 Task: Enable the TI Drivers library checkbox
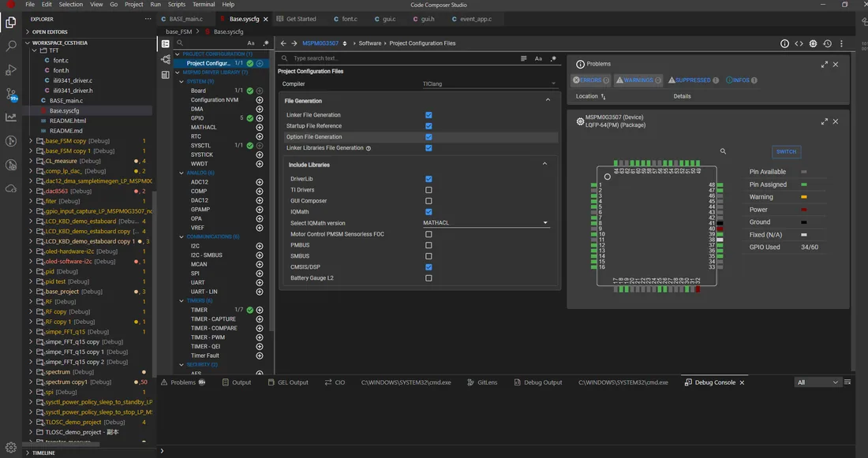428,190
